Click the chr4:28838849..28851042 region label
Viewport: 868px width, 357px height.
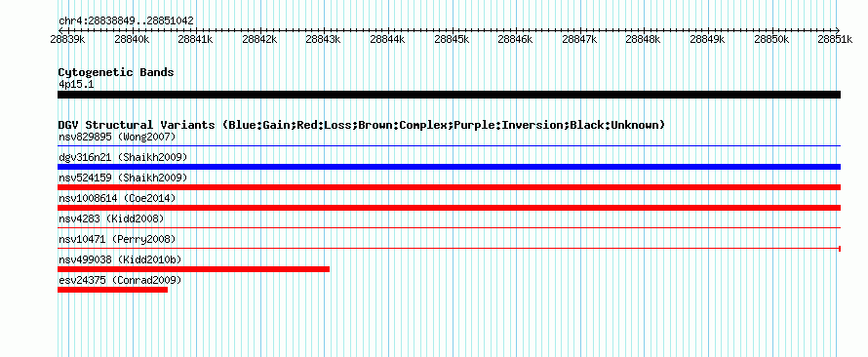pyautogui.click(x=126, y=21)
